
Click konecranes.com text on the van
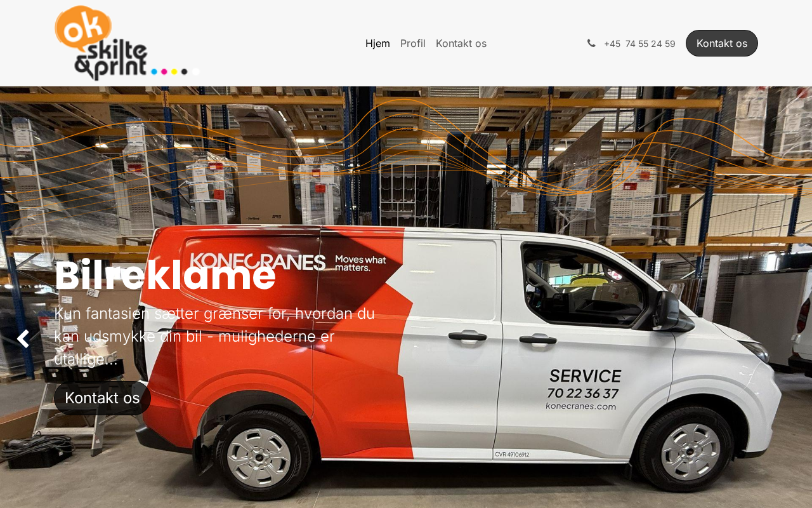[x=581, y=406]
